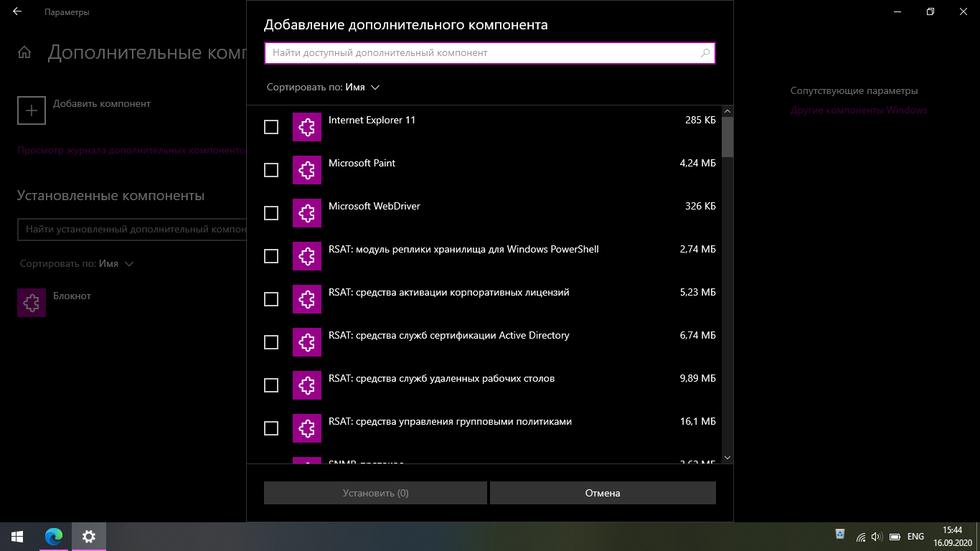The width and height of the screenshot is (980, 551).
Task: Click the volume speaker icon in tray
Action: tap(876, 537)
